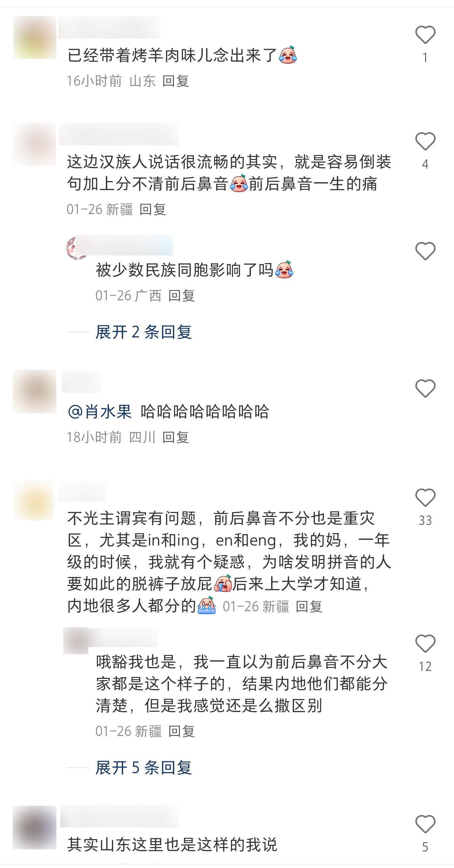Reply to the 汉族人说话很流畅 comment

click(x=153, y=210)
